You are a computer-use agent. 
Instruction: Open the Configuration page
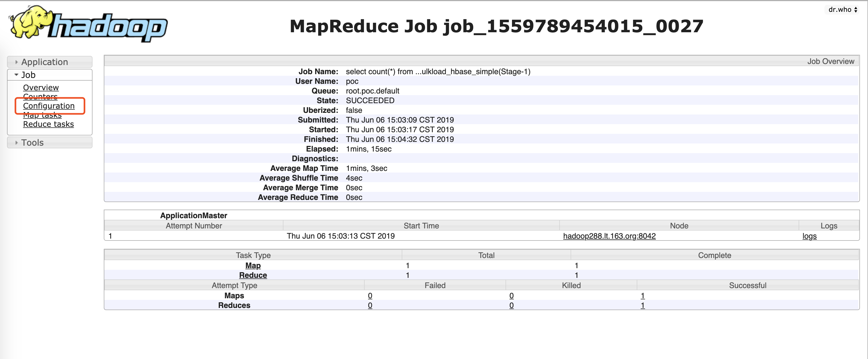click(x=49, y=106)
